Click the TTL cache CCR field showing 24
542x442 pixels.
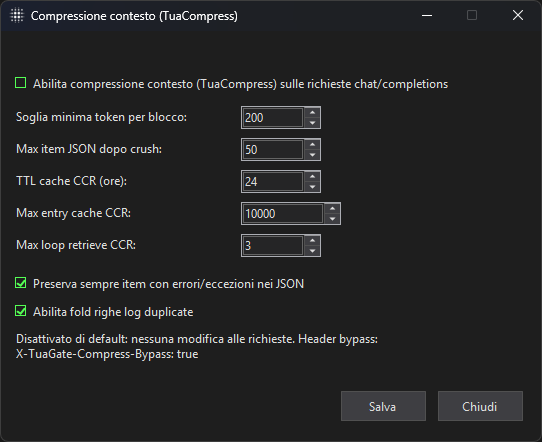[x=273, y=181]
